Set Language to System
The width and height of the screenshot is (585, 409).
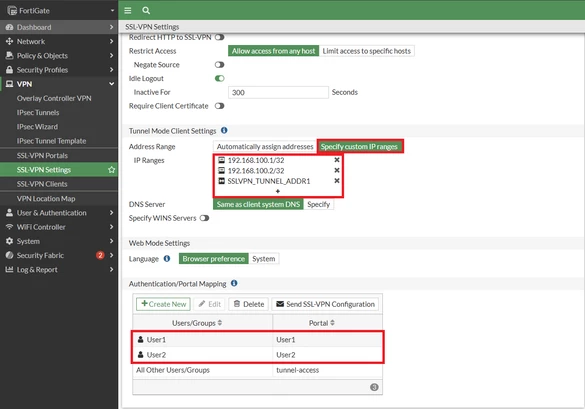point(263,259)
